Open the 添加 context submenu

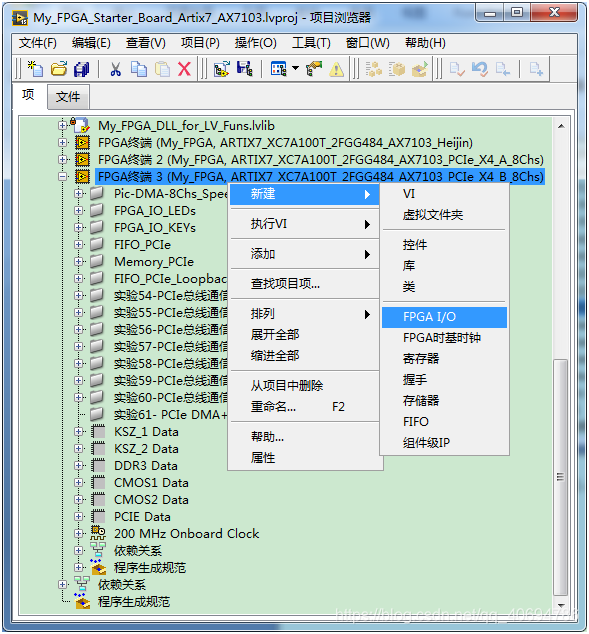click(304, 254)
